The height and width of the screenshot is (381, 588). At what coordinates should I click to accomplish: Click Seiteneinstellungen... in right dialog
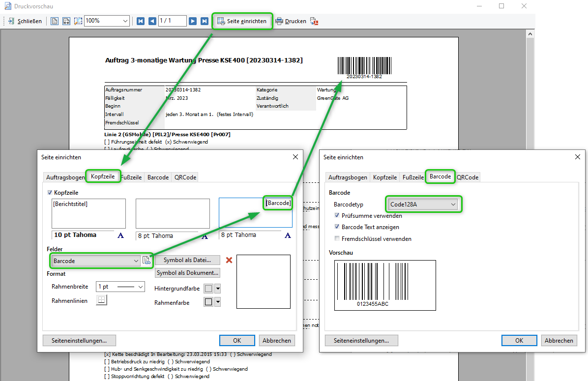tap(361, 341)
